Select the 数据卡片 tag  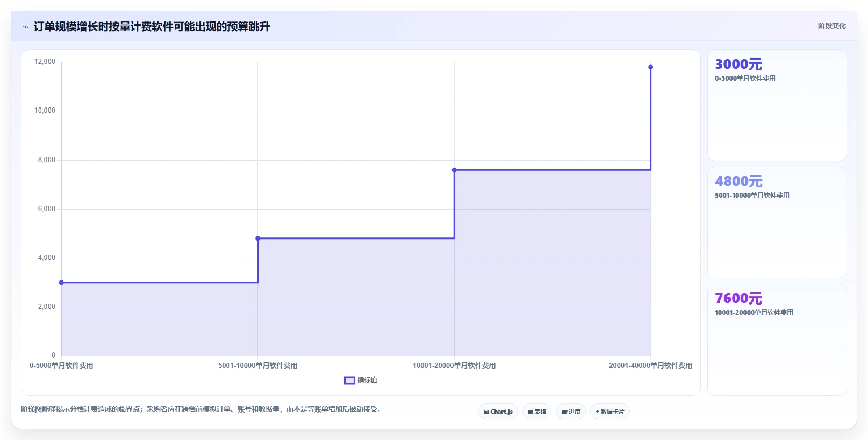click(610, 412)
